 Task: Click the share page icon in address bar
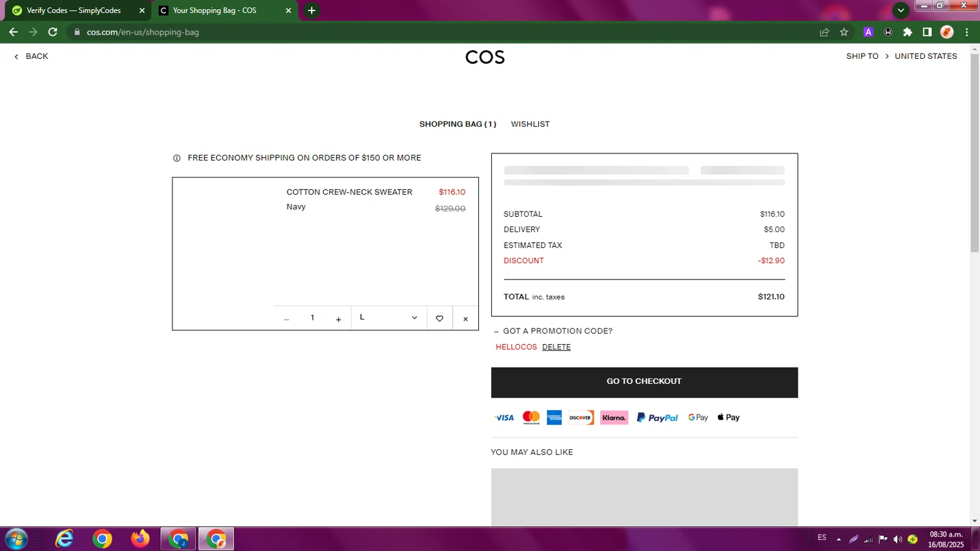click(x=825, y=32)
